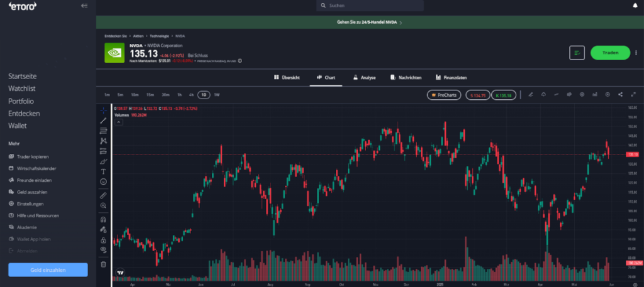Select the 1D timeframe
The image size is (644, 287).
(204, 95)
